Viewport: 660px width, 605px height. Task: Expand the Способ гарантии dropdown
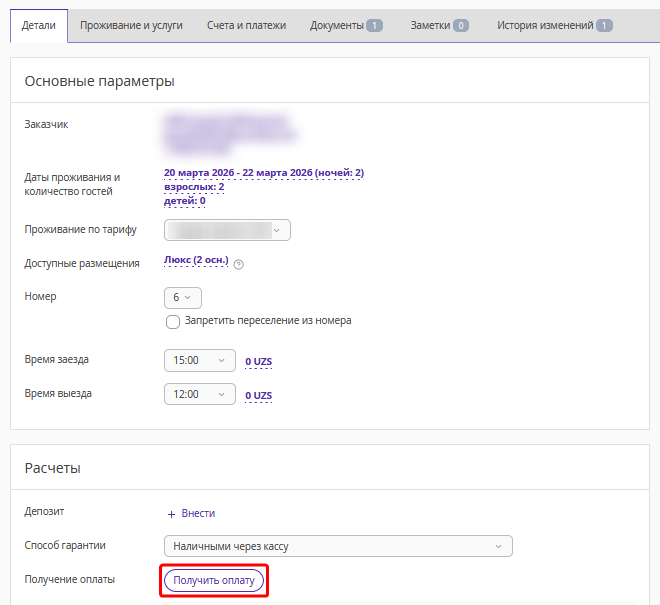tap(338, 546)
